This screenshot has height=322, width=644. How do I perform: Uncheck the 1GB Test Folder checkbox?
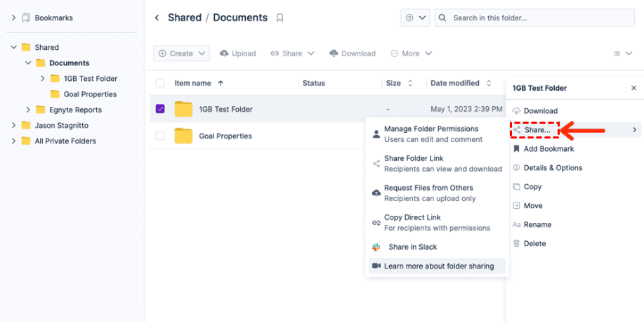point(160,109)
